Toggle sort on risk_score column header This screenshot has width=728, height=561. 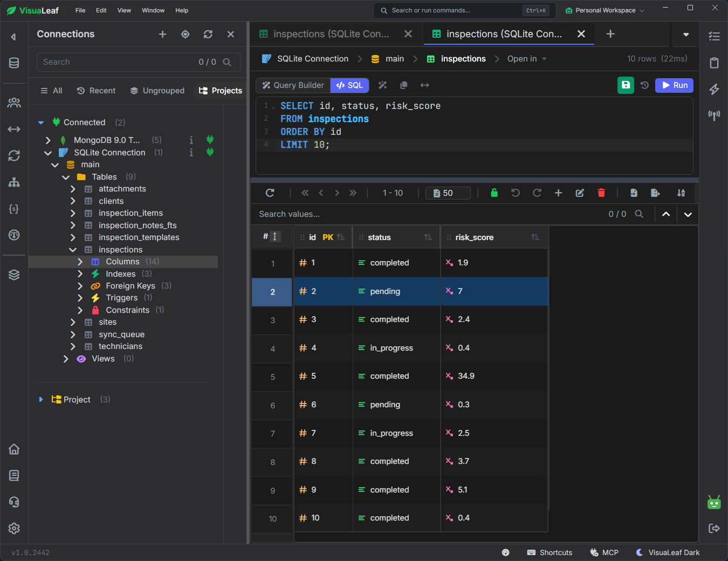click(x=535, y=237)
